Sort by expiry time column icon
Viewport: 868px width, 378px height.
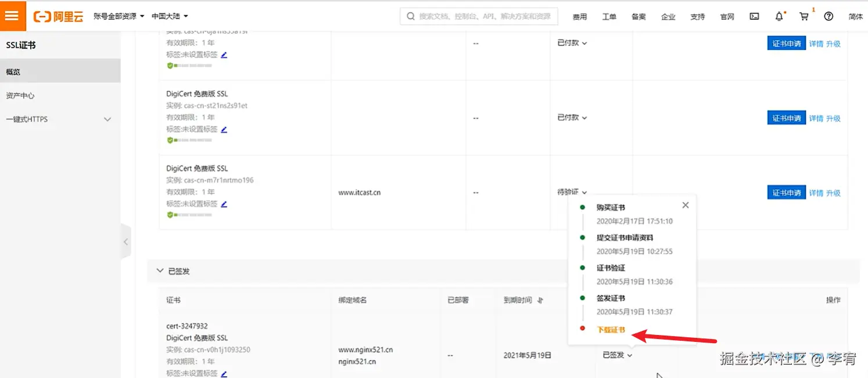tap(540, 301)
